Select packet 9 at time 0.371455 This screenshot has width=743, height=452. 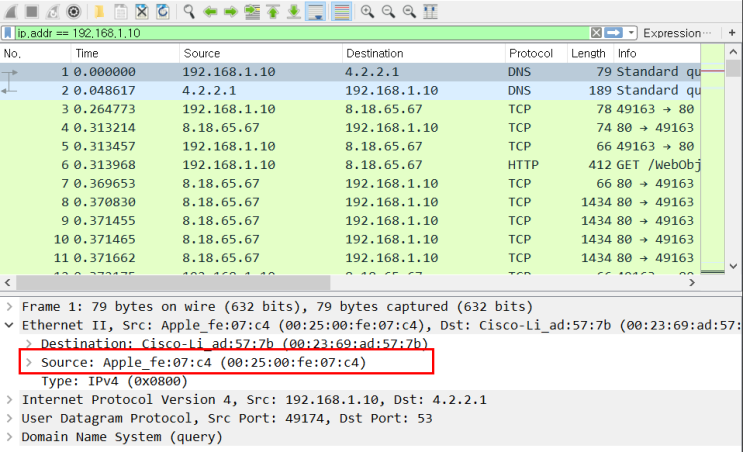(x=350, y=221)
